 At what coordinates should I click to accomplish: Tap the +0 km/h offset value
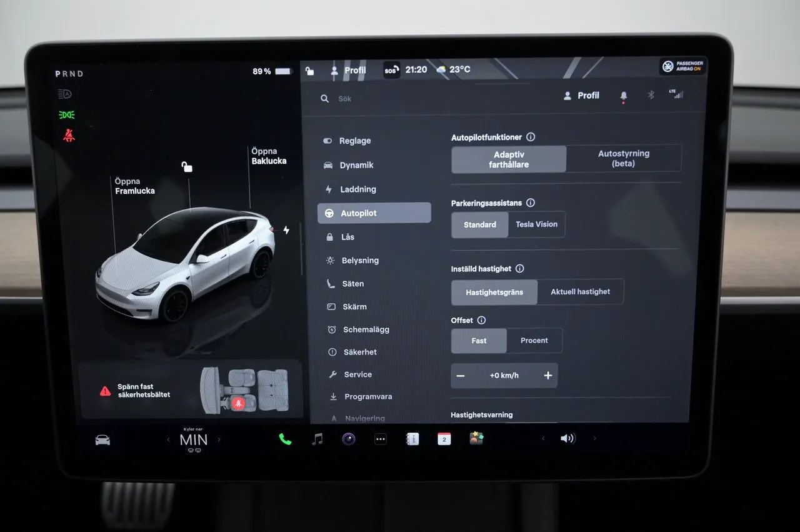504,376
